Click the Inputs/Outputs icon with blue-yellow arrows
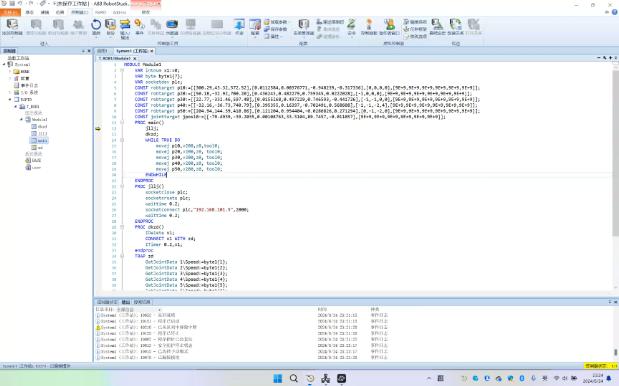This screenshot has height=386, width=619. (125, 24)
